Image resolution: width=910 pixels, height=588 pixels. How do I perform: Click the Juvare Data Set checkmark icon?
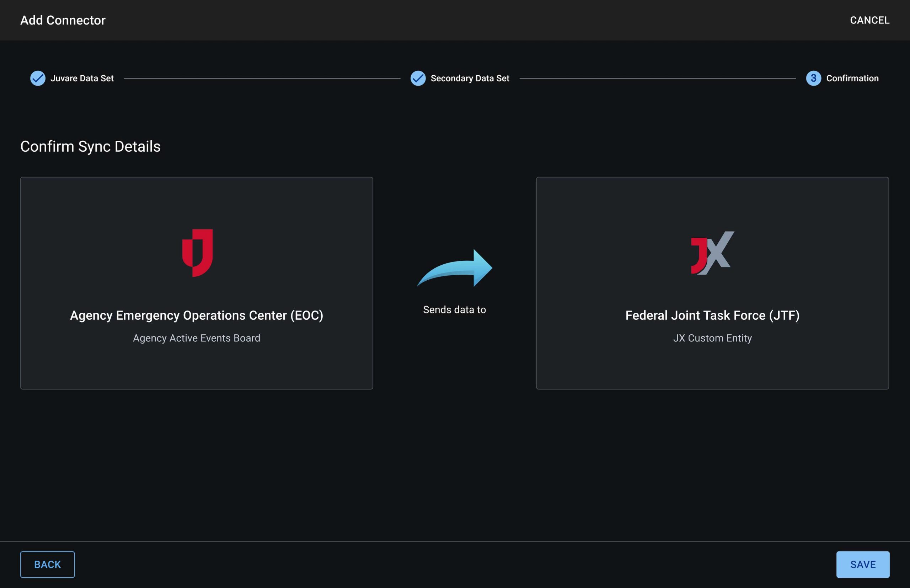click(38, 78)
